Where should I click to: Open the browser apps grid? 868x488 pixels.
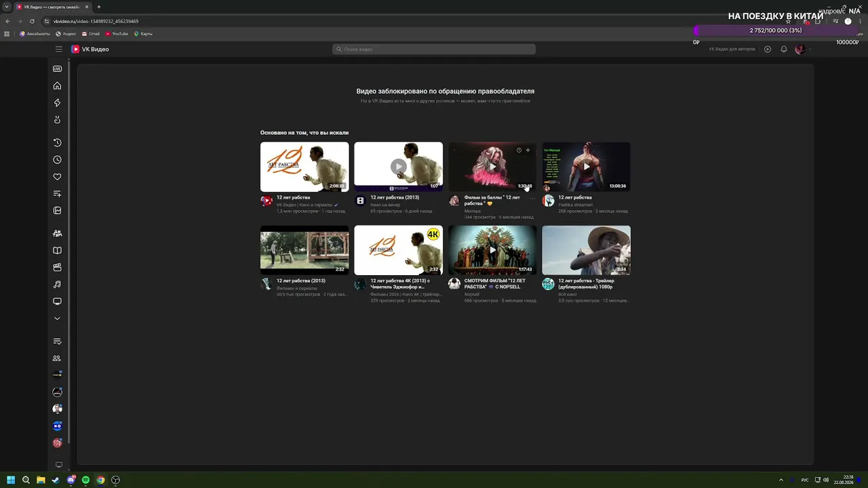click(x=7, y=34)
